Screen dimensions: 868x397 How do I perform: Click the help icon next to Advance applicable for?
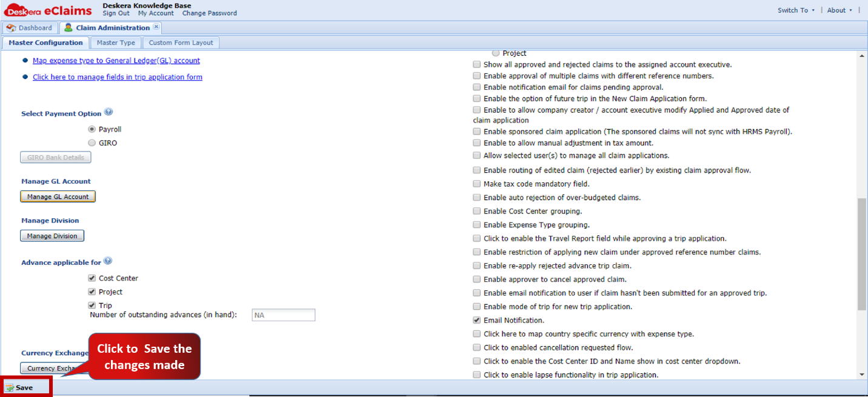click(108, 261)
